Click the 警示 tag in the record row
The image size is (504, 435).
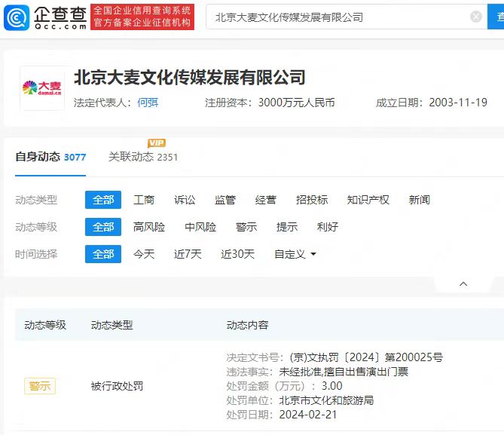40,386
